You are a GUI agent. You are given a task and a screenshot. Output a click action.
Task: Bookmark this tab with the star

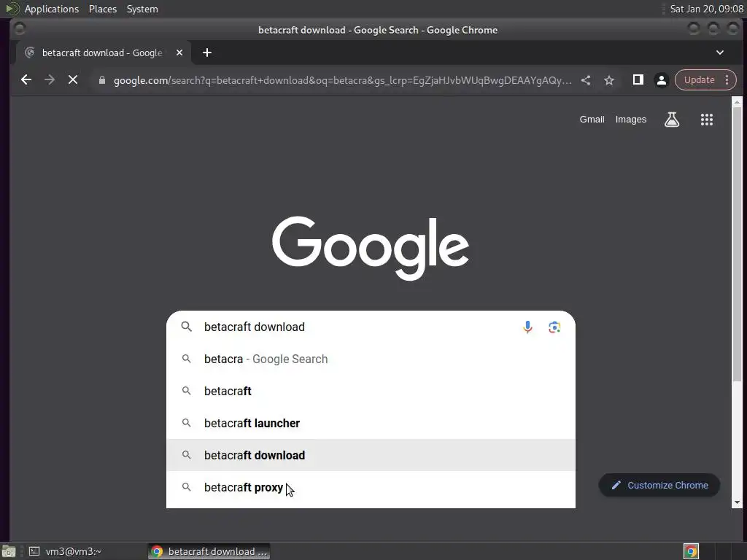click(609, 80)
